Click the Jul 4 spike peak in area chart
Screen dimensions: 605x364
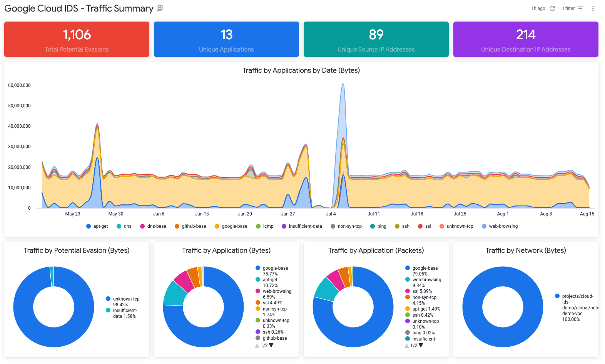(343, 84)
